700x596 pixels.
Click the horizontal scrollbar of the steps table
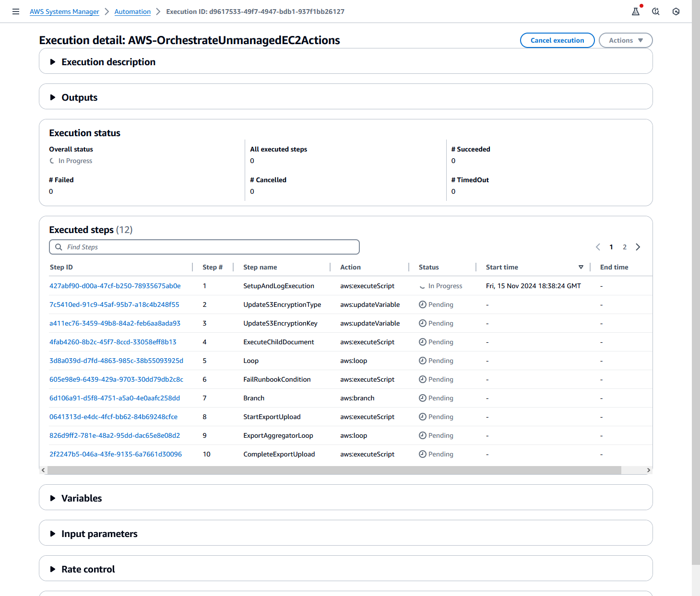(x=334, y=470)
